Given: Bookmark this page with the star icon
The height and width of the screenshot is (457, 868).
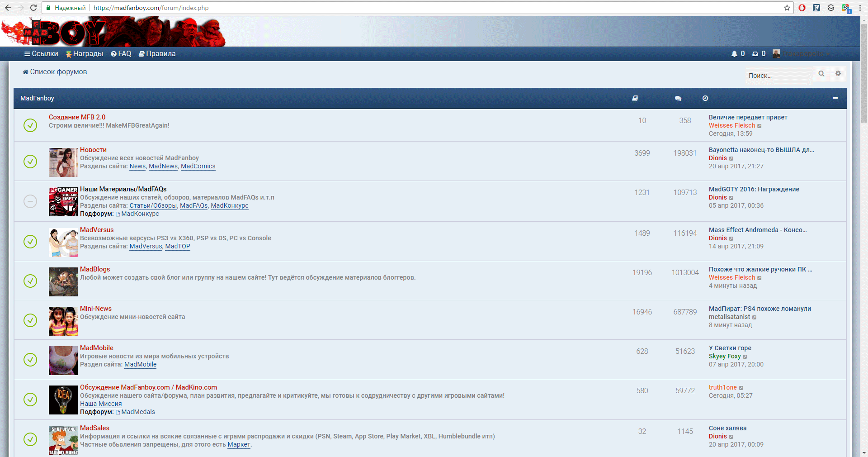Looking at the screenshot, I should [787, 8].
